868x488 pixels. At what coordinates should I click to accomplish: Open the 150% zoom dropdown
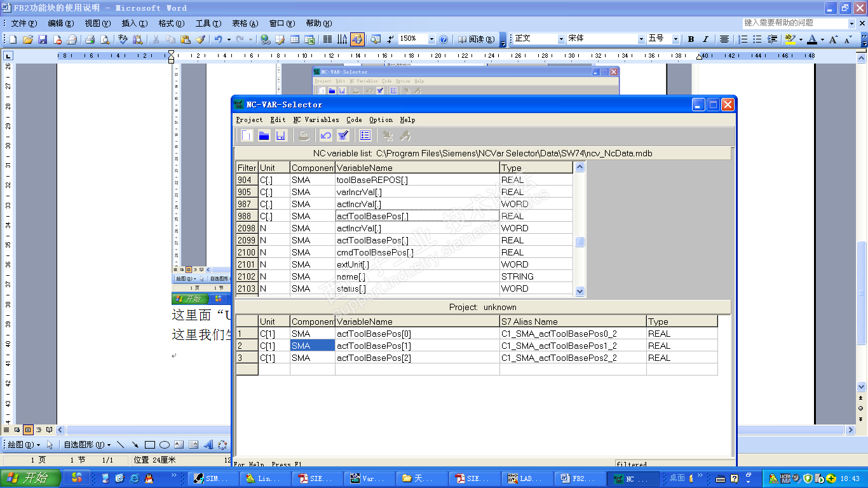click(x=431, y=39)
